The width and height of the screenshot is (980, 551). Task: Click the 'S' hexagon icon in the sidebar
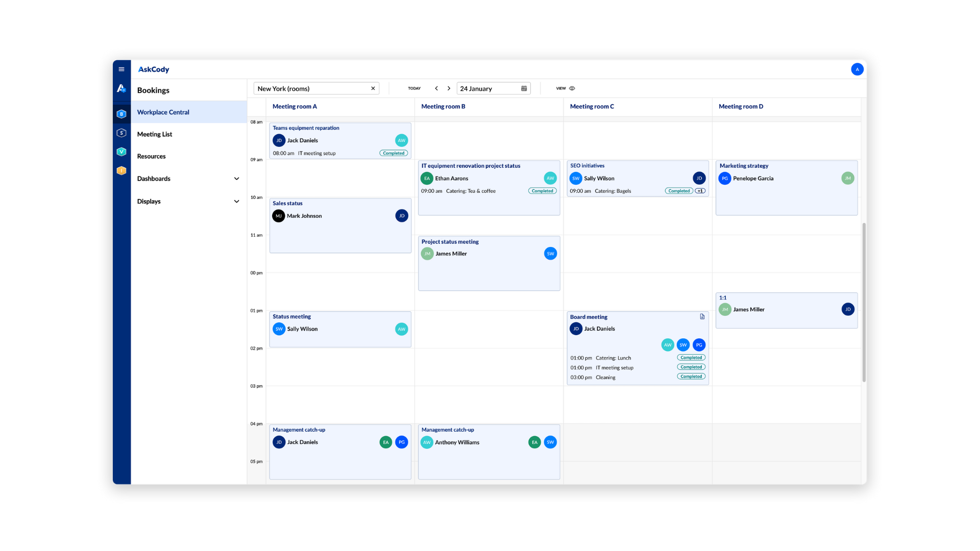(x=121, y=133)
